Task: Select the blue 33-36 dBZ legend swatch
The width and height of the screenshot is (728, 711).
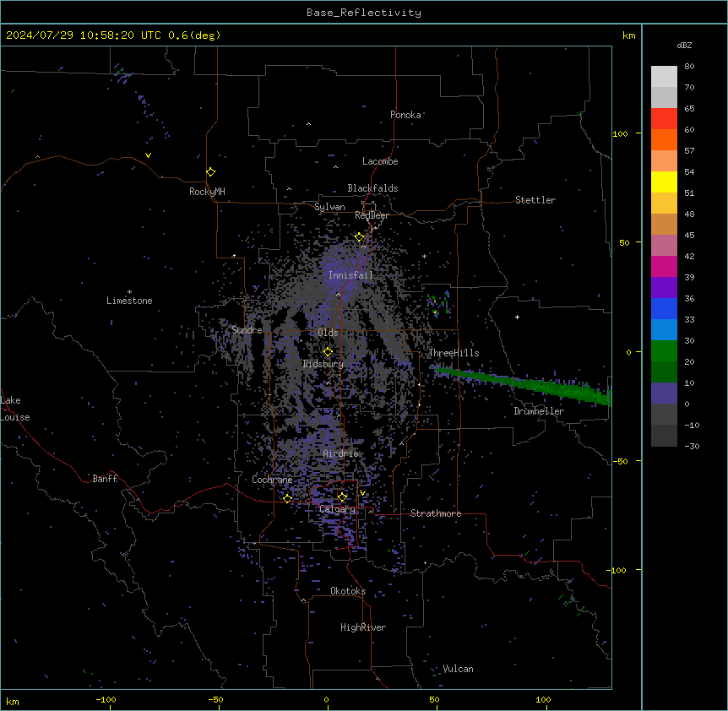Action: 664,308
